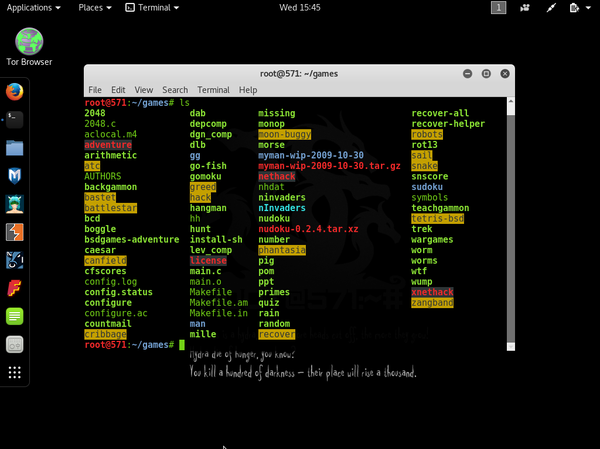Click the 'go-fish' entry
The height and width of the screenshot is (449, 600).
tap(208, 166)
